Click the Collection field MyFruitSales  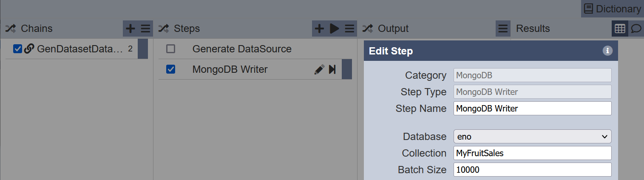(533, 153)
